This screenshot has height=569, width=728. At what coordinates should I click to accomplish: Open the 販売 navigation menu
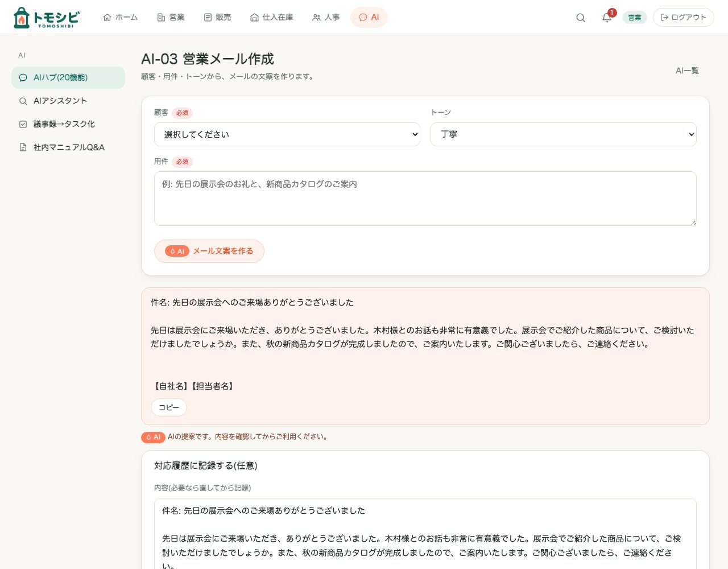pyautogui.click(x=217, y=18)
